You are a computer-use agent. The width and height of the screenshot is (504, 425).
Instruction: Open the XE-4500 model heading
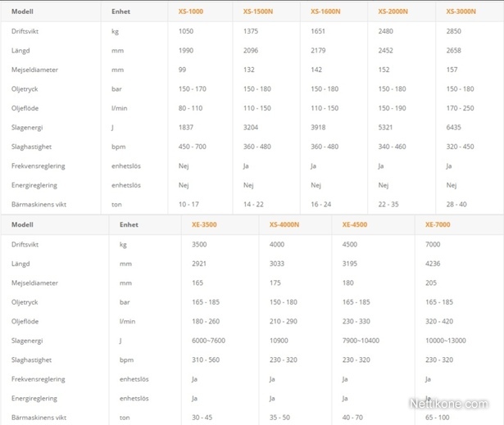pyautogui.click(x=355, y=224)
